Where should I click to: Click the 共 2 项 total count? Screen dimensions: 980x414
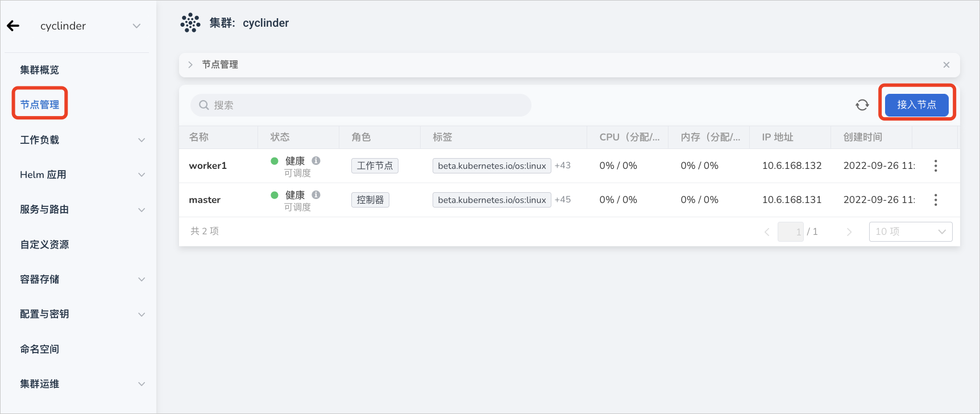pos(205,231)
